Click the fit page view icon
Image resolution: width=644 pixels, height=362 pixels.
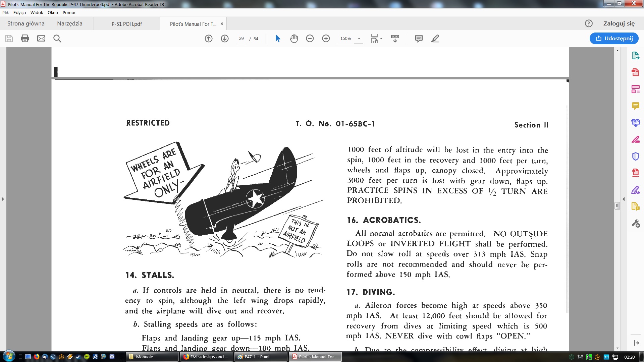374,39
